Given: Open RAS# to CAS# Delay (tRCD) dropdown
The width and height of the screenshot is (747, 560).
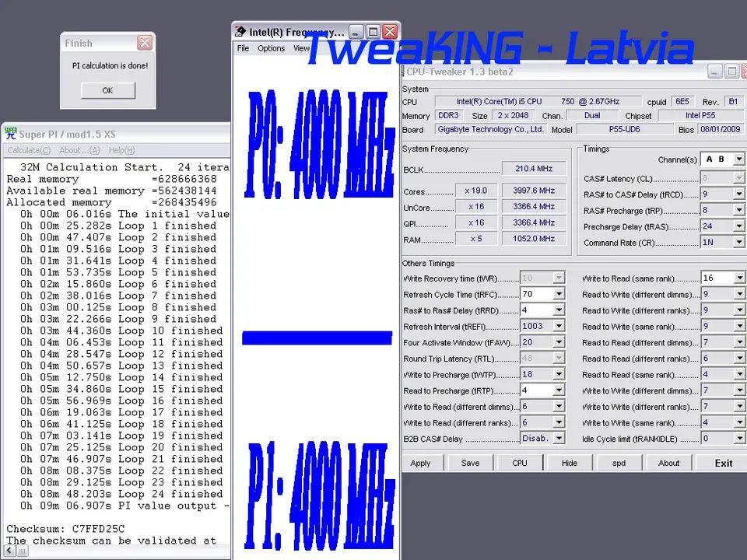Looking at the screenshot, I should tap(738, 194).
